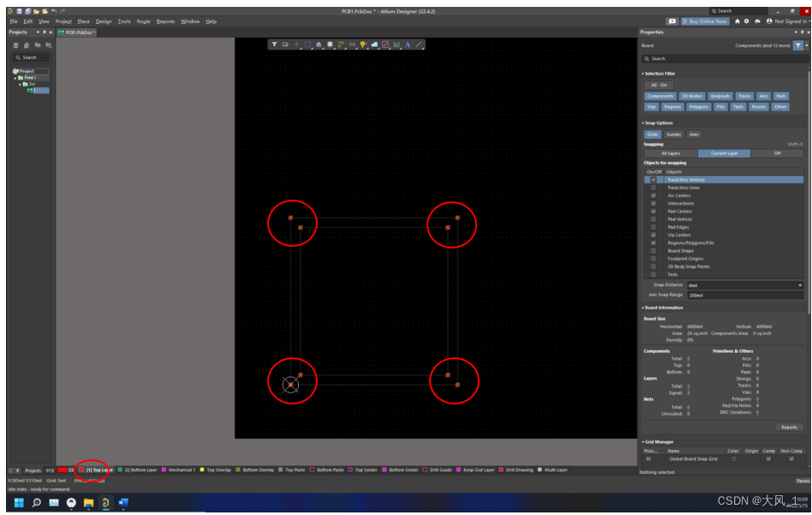The width and height of the screenshot is (812, 515).
Task: Toggle Via Centers snapping checkbox
Action: (653, 236)
